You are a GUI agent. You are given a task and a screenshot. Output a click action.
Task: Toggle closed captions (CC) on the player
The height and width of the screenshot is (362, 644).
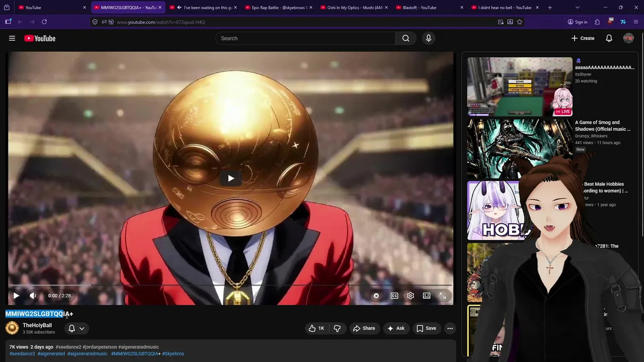(394, 296)
